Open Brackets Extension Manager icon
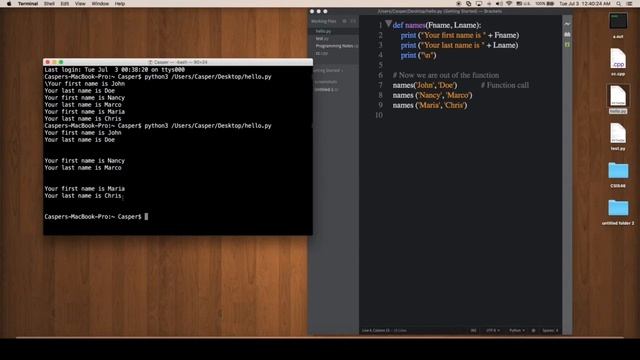Image resolution: width=640 pixels, height=360 pixels. (x=567, y=34)
